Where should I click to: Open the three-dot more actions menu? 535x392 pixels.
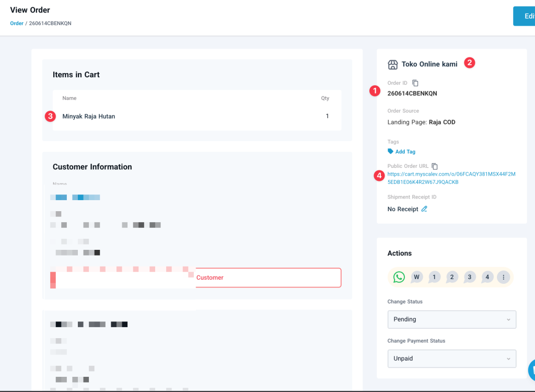point(503,277)
